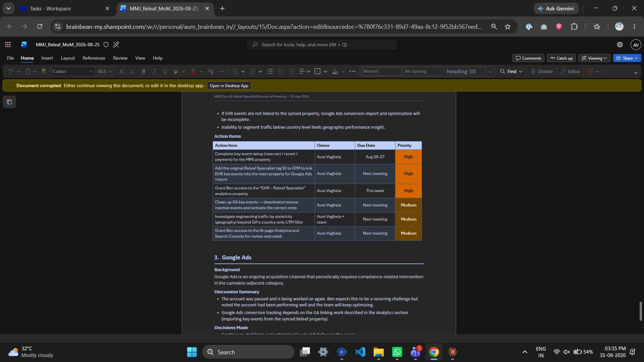Open the Microsoft 365 app launcher grid
This screenshot has width=644, height=362.
pos(8,45)
